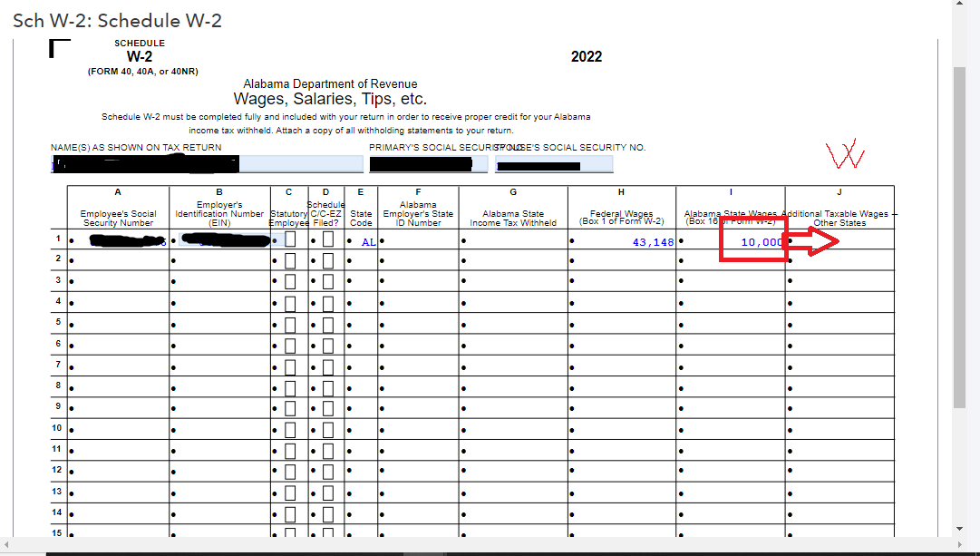
Task: Toggle Statutory Employee checkbox on row 1
Action: [x=288, y=239]
